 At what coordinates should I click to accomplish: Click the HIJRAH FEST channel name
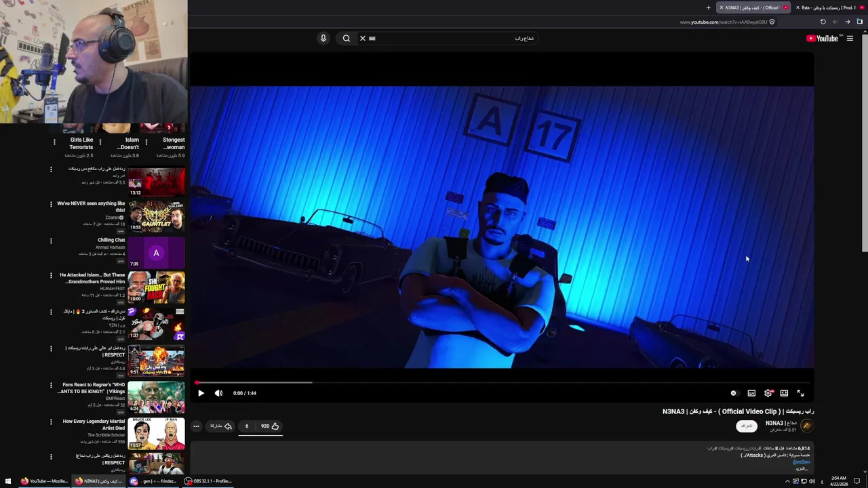[113, 289]
